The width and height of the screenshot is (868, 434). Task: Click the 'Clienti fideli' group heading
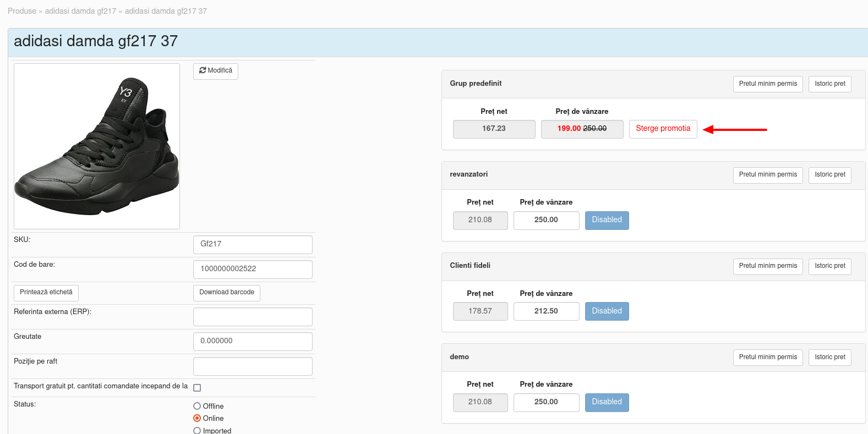point(470,266)
